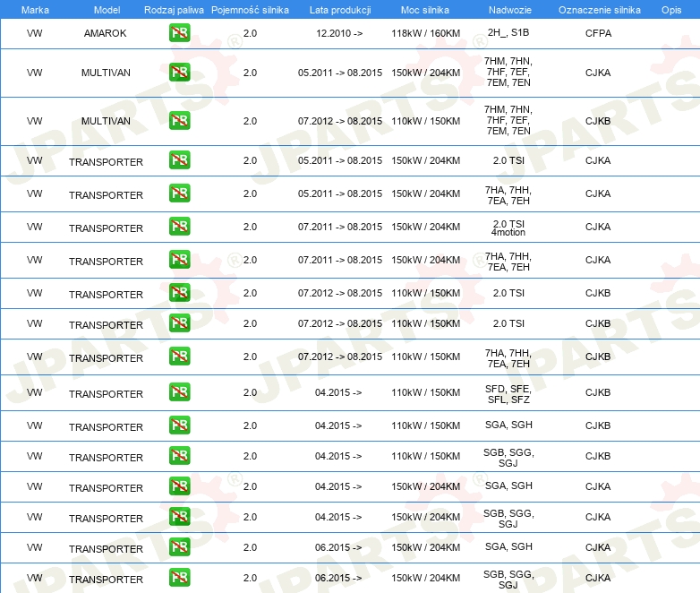Click the fuel icon for the 04.2015 CJKB SGA, SGH row

(x=180, y=425)
